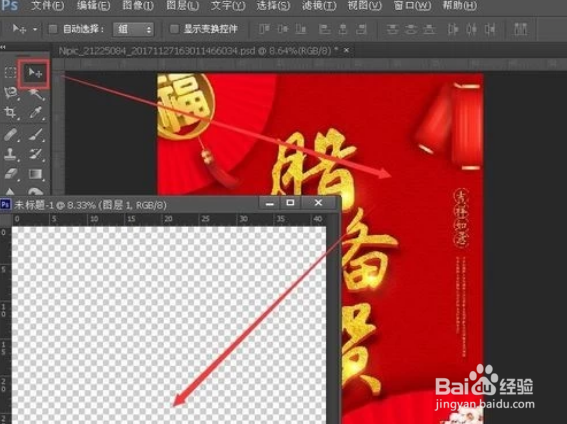Select the Clone Stamp tool

coord(10,154)
